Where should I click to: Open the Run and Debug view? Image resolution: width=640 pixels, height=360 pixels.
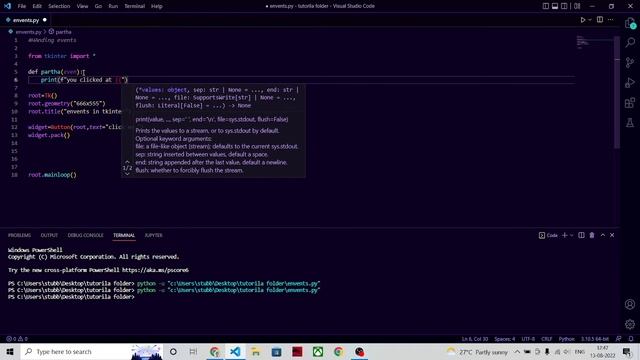[x=630, y=82]
